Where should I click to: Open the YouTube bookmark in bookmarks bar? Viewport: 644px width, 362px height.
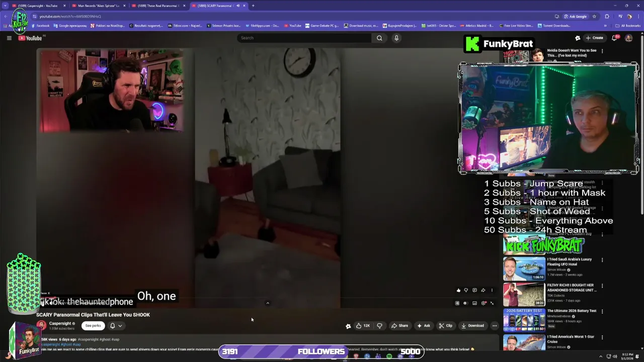click(293, 26)
